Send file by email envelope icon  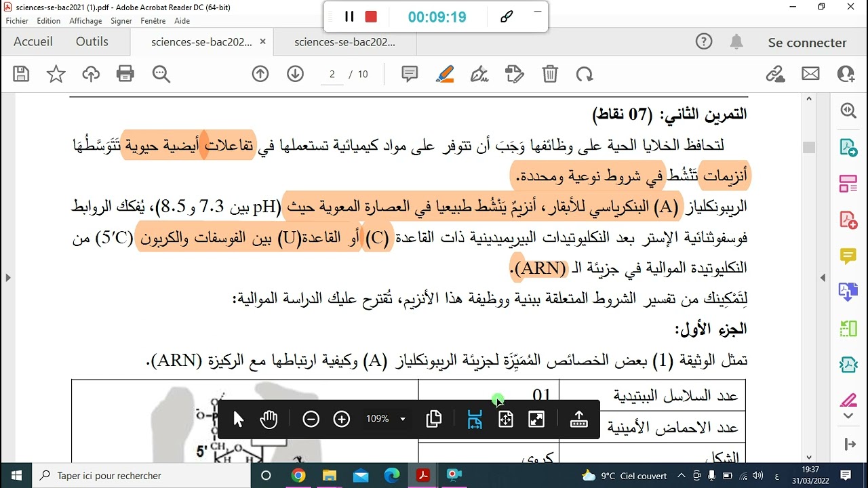pyautogui.click(x=810, y=74)
